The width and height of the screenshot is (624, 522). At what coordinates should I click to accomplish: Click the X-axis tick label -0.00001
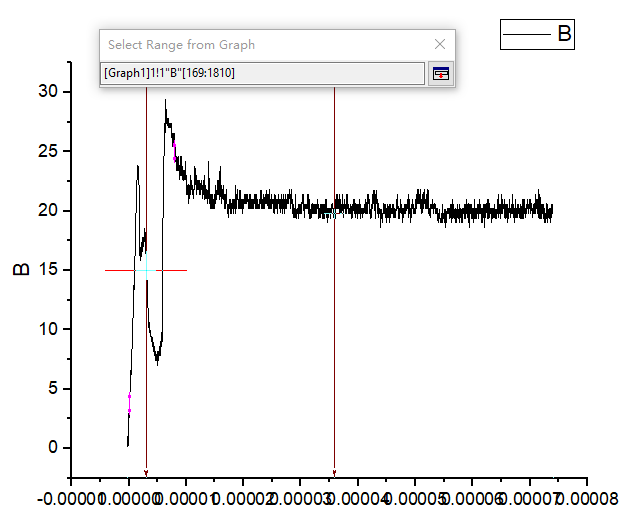coord(71,497)
